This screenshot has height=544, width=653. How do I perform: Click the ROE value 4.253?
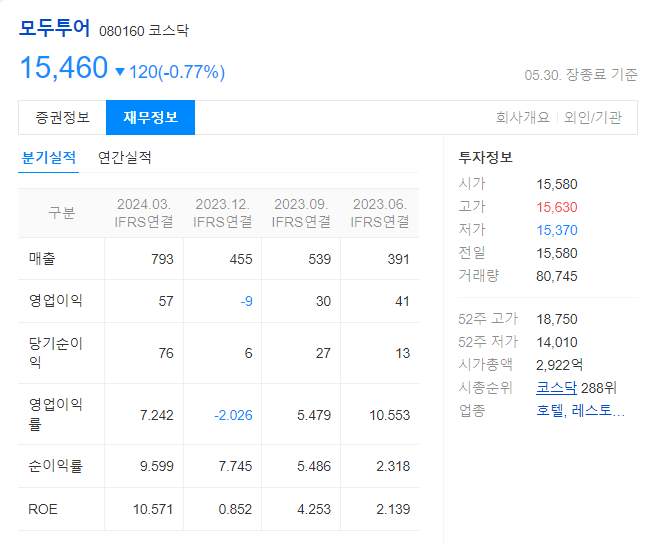click(x=314, y=509)
